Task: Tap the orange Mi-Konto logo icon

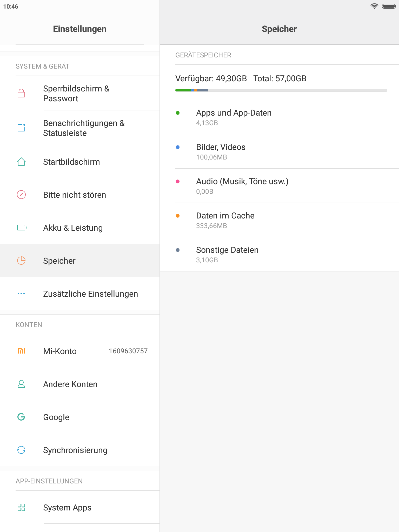Action: 21,351
